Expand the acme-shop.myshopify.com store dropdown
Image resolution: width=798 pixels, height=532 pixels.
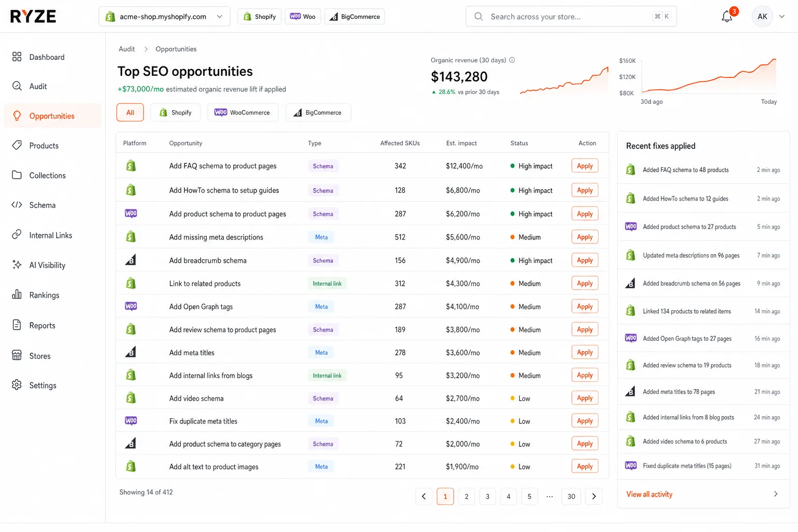coord(164,17)
